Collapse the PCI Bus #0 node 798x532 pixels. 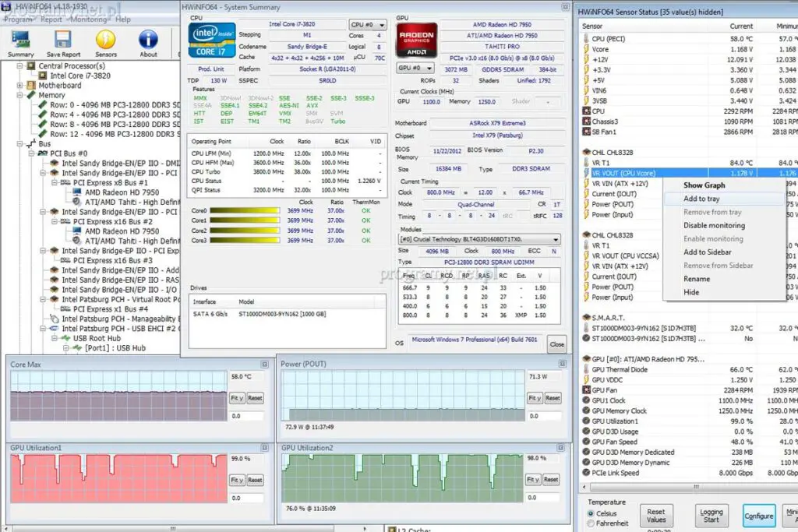pyautogui.click(x=31, y=153)
